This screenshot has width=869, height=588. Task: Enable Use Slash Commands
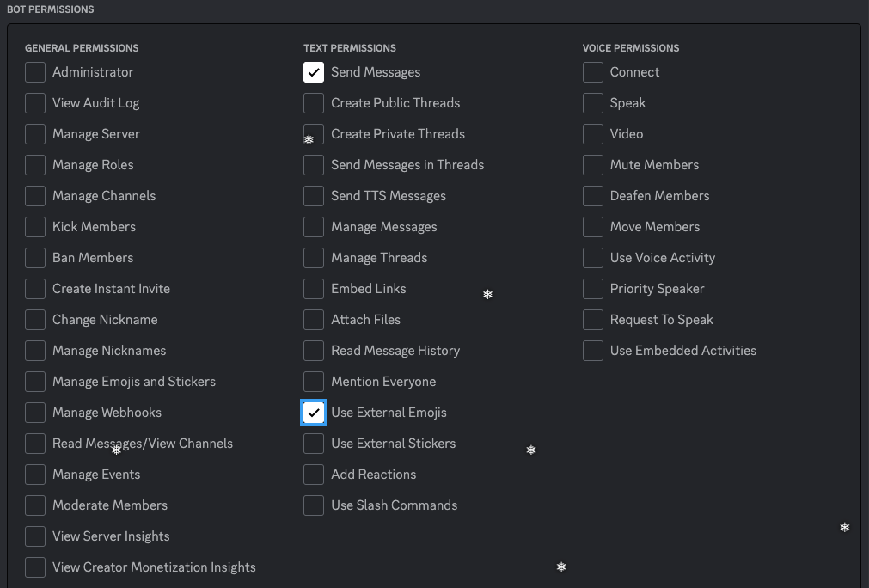pos(313,505)
